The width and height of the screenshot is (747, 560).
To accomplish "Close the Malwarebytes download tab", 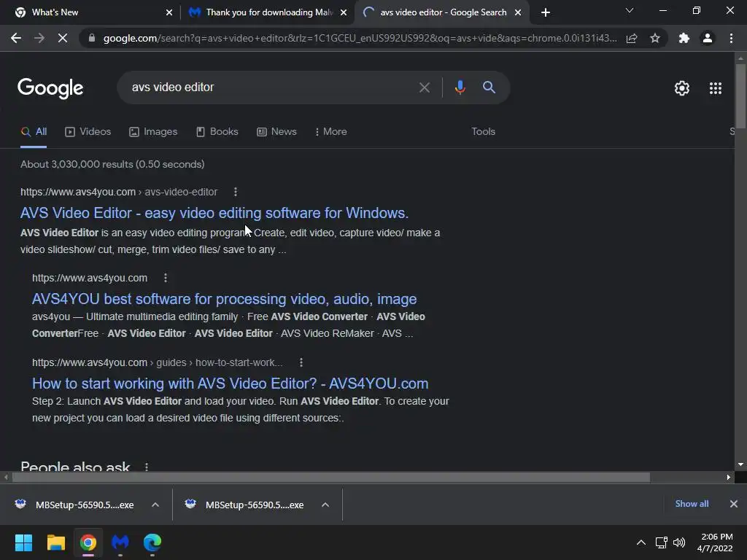I will (x=344, y=12).
